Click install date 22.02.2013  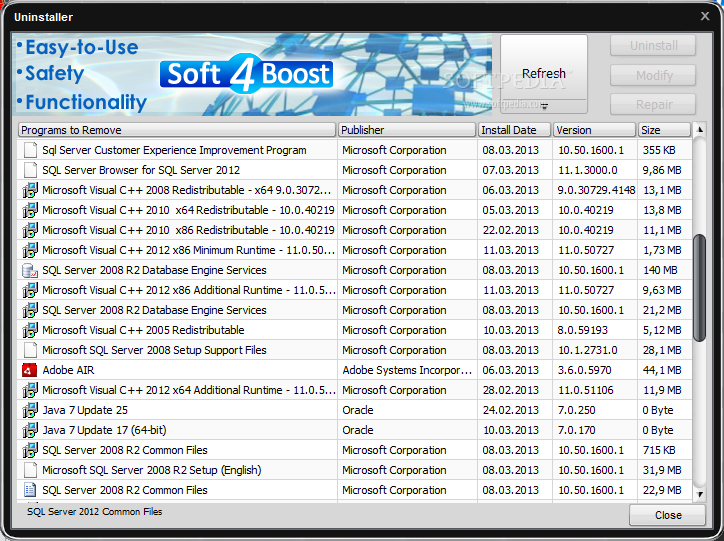pyautogui.click(x=511, y=230)
